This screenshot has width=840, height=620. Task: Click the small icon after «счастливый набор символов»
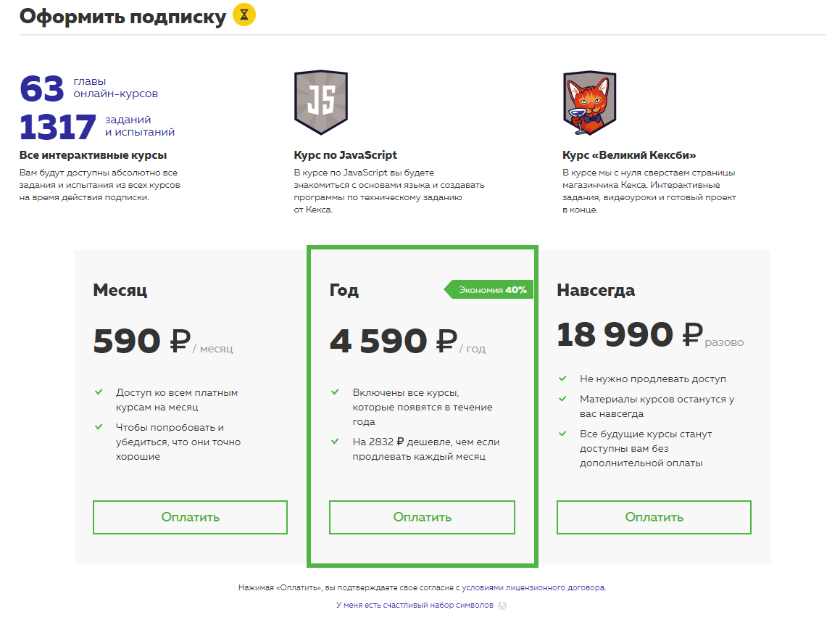tap(502, 605)
